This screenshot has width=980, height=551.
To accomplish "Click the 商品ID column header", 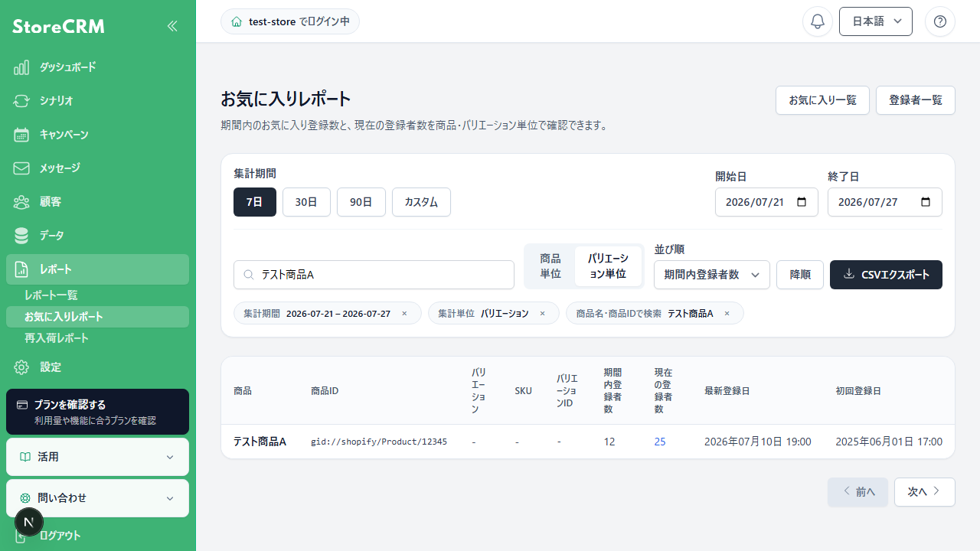I will click(x=325, y=390).
